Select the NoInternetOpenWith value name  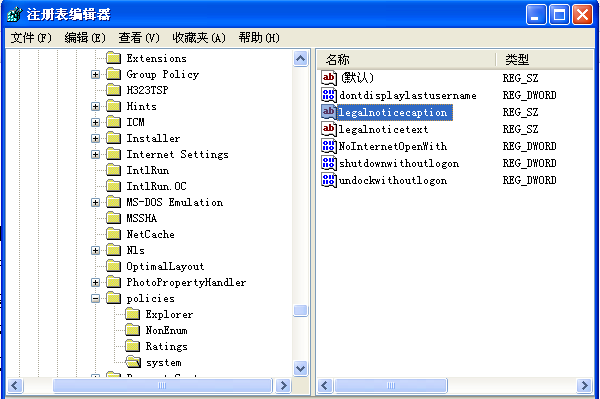point(393,146)
